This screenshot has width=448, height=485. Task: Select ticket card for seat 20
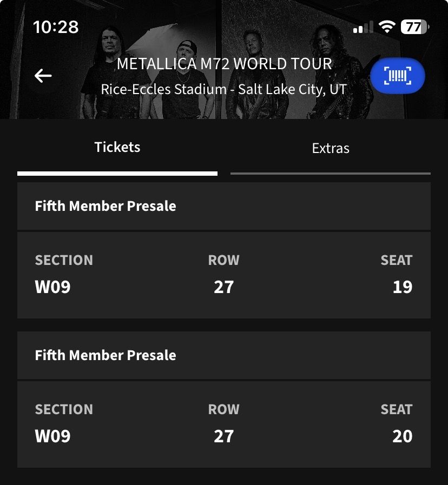pyautogui.click(x=224, y=424)
